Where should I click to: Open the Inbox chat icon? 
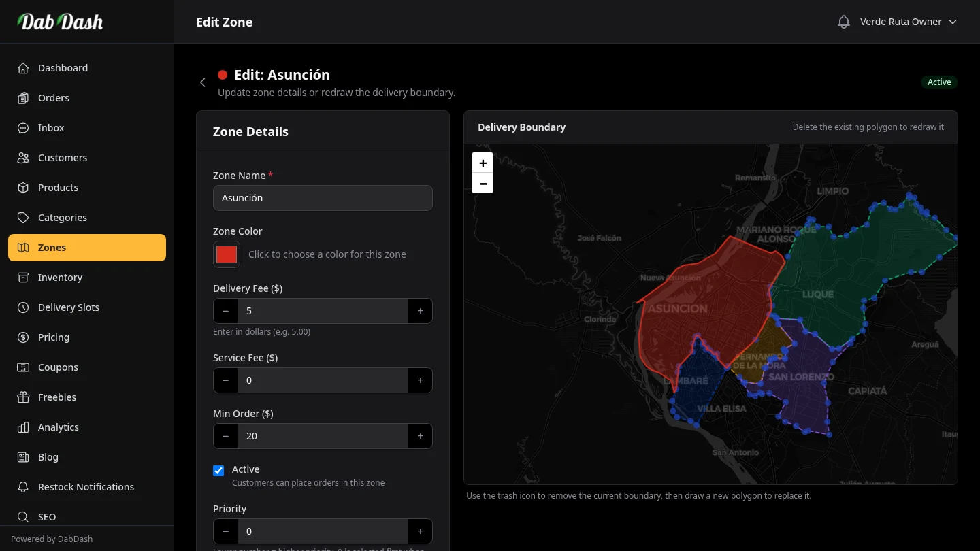(x=22, y=128)
